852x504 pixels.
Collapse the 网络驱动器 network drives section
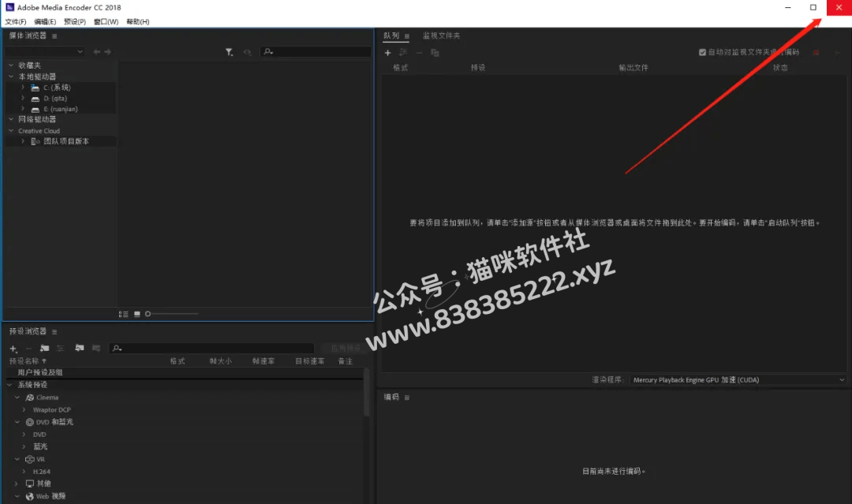pyautogui.click(x=11, y=119)
